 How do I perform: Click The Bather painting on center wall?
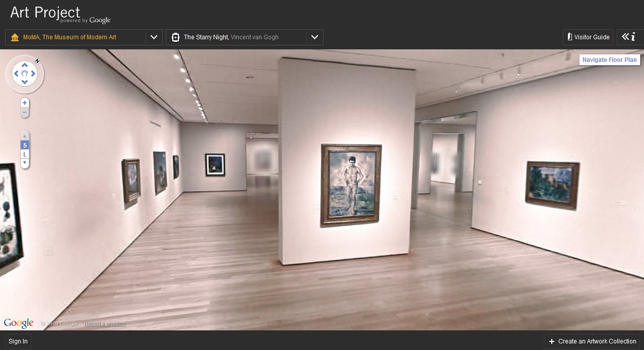[x=351, y=184]
